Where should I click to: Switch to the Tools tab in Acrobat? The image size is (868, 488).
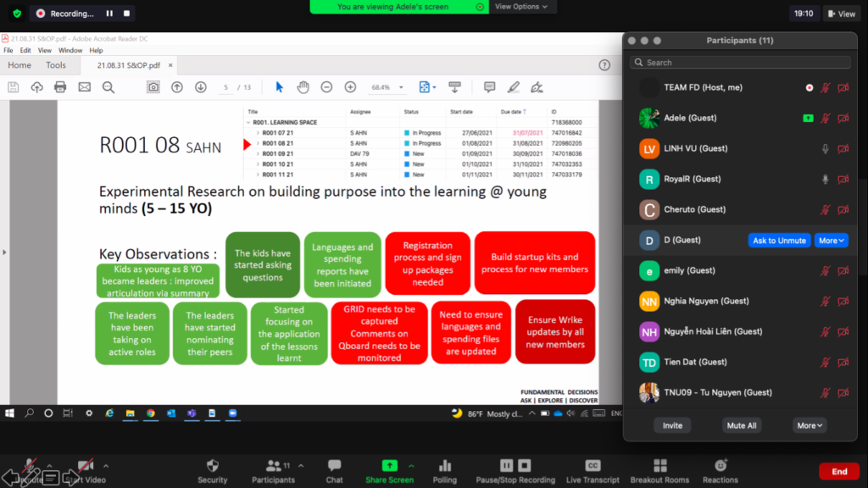pyautogui.click(x=56, y=65)
